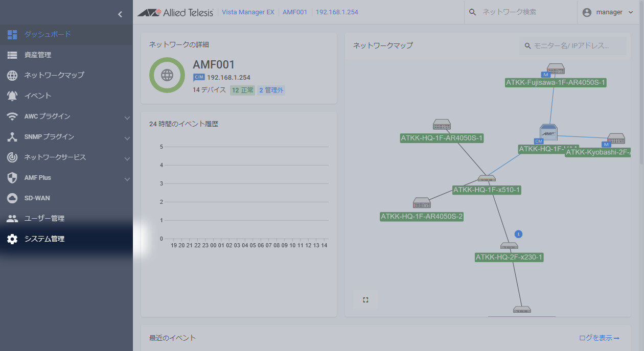Image resolution: width=644 pixels, height=351 pixels.
Task: Toggle fullscreen for the network map
Action: pos(365,300)
